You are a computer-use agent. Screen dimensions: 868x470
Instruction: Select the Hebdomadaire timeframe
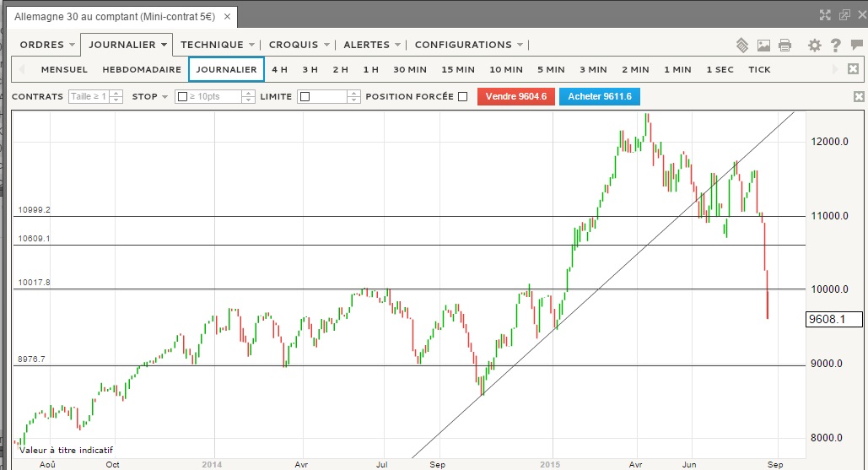pos(142,69)
